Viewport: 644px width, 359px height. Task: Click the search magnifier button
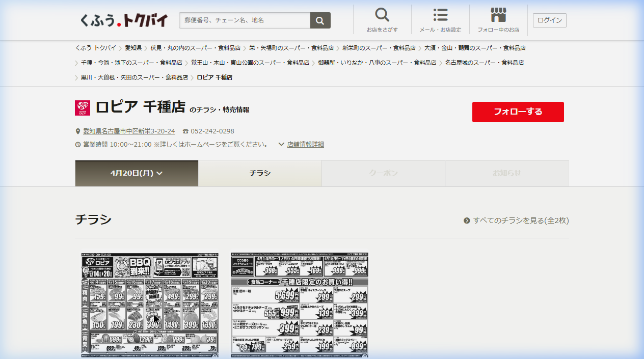[320, 20]
